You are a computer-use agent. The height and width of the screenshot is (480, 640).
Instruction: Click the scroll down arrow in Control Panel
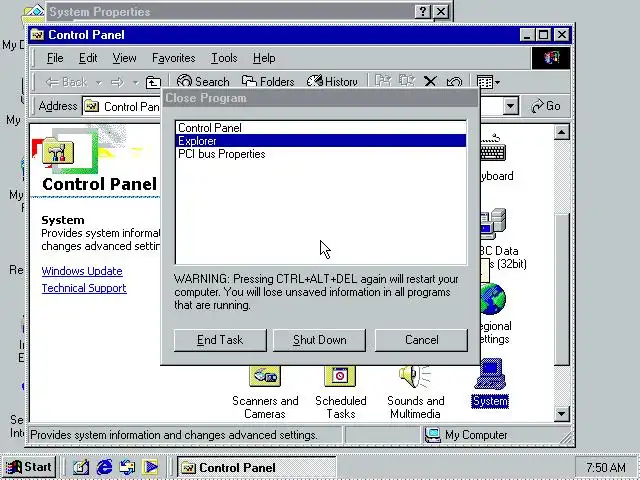pos(562,414)
